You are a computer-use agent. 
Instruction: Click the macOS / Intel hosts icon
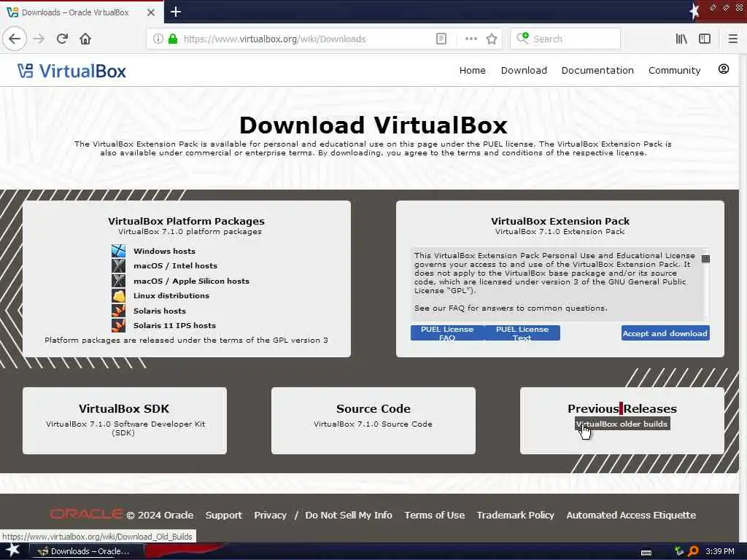tap(118, 265)
